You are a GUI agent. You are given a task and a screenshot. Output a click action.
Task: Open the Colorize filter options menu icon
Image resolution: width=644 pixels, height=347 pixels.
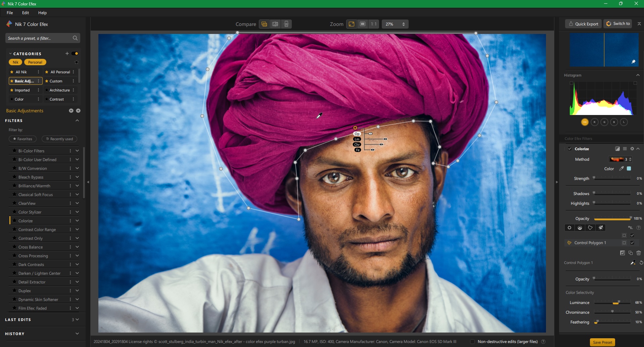(625, 149)
